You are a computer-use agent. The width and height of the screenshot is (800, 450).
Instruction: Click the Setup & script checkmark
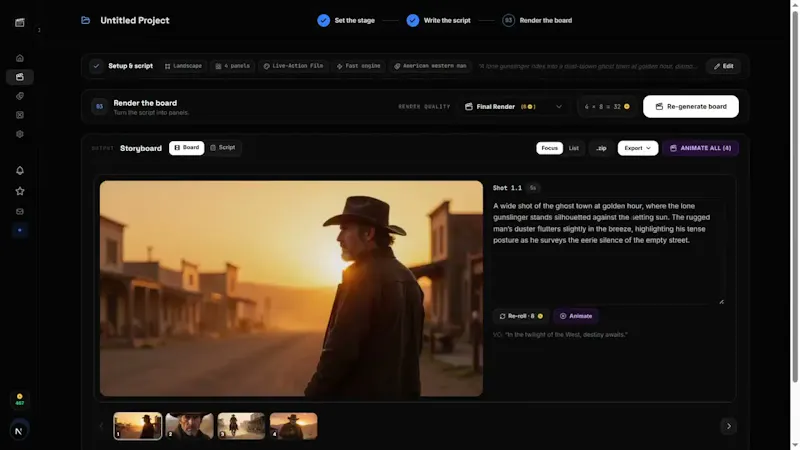coord(96,66)
